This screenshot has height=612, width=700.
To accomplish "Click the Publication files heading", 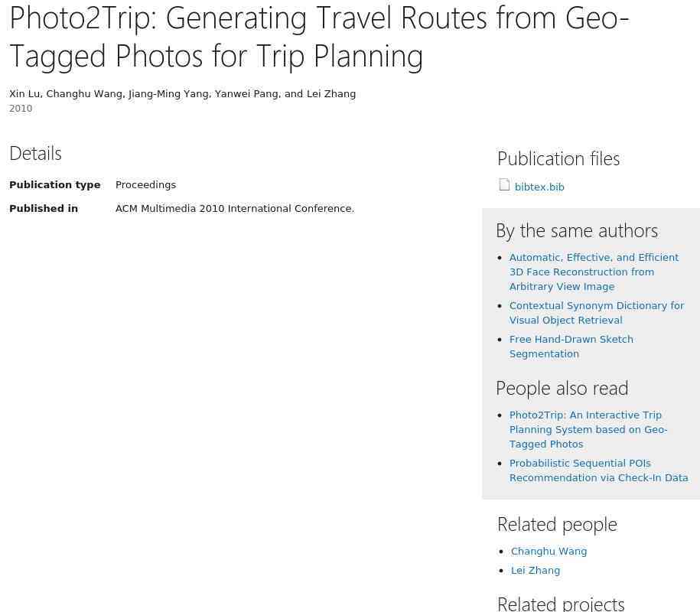I will tap(558, 158).
